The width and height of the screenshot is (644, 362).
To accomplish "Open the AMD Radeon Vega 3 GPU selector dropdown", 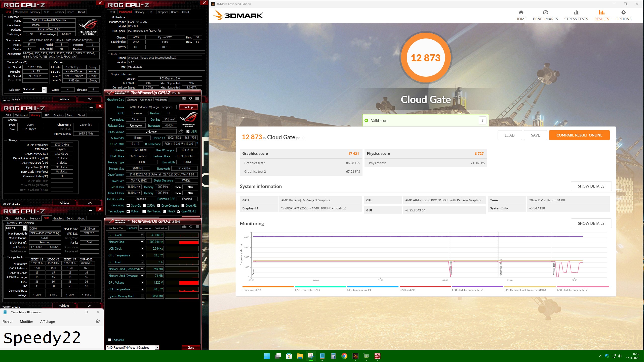I will pyautogui.click(x=133, y=347).
